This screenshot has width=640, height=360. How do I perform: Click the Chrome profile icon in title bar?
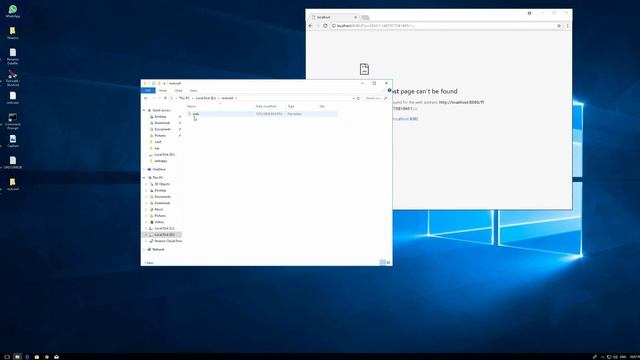[x=529, y=13]
